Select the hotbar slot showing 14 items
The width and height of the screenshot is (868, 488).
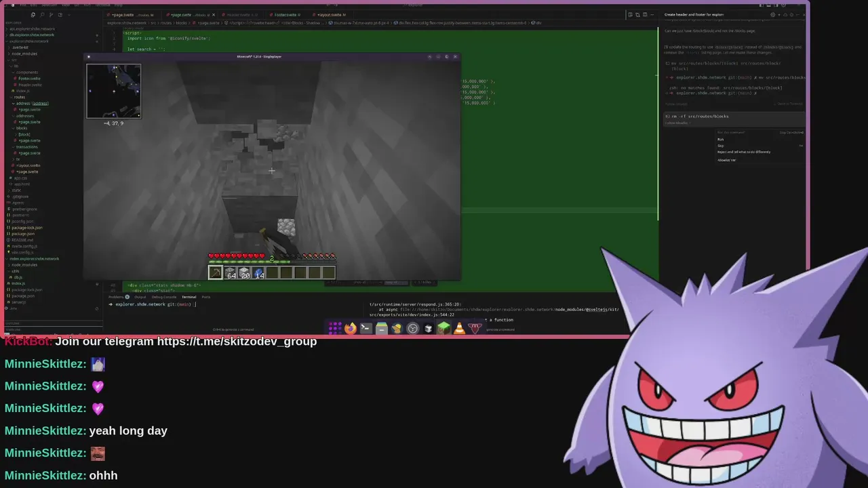coord(258,272)
